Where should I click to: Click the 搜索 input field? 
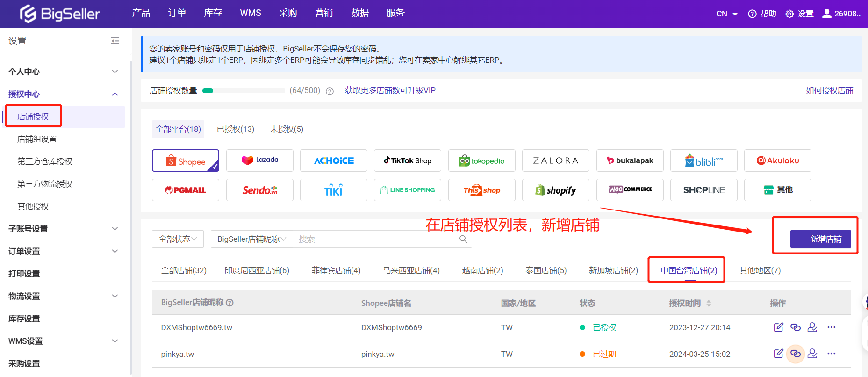tap(377, 239)
